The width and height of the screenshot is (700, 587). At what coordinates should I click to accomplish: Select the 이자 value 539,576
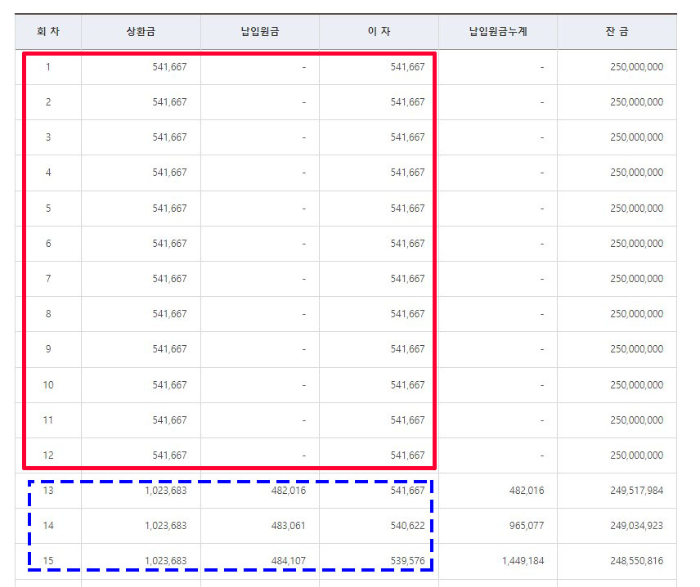click(408, 561)
